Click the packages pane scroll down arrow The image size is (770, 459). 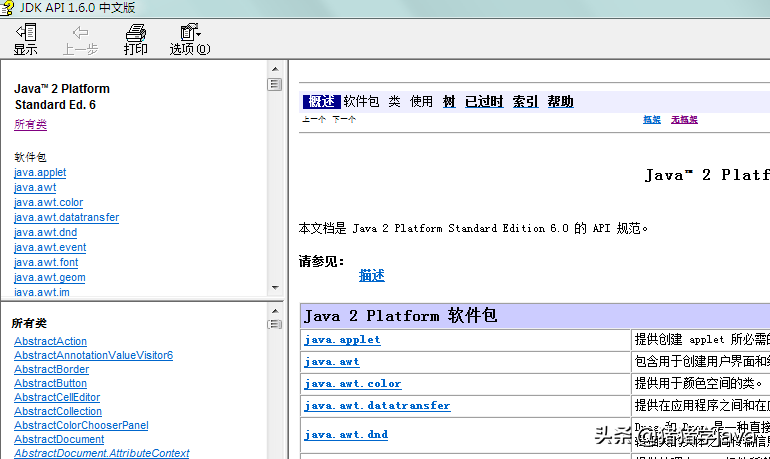(x=275, y=288)
